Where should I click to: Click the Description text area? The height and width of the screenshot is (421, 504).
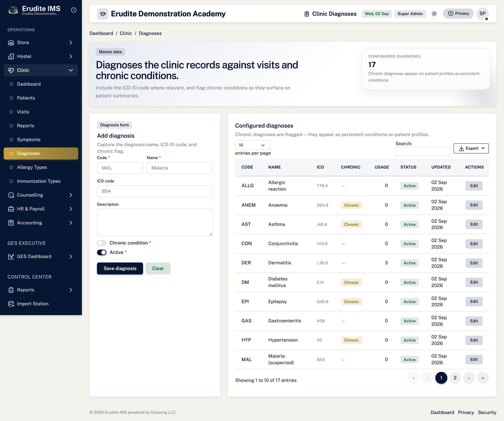155,222
